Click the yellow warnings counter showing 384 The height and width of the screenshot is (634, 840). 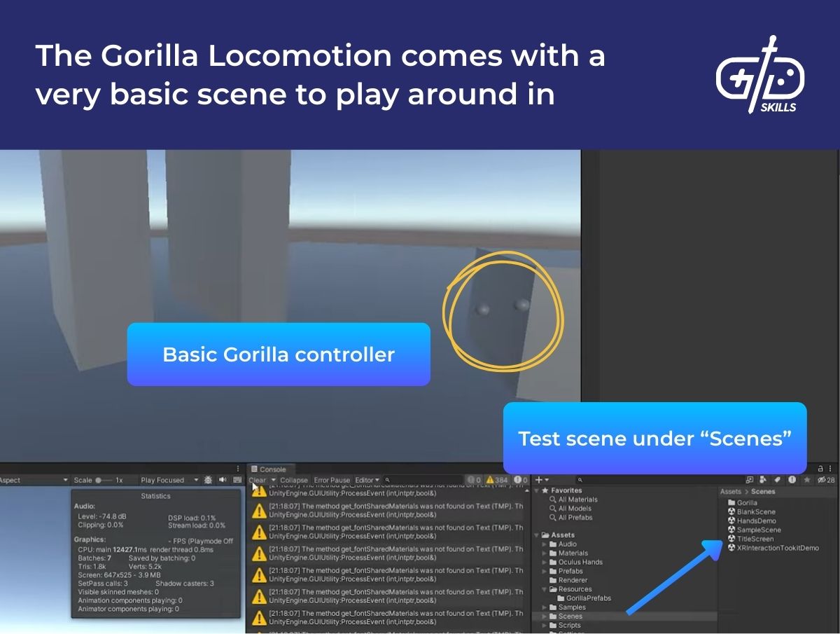point(496,480)
